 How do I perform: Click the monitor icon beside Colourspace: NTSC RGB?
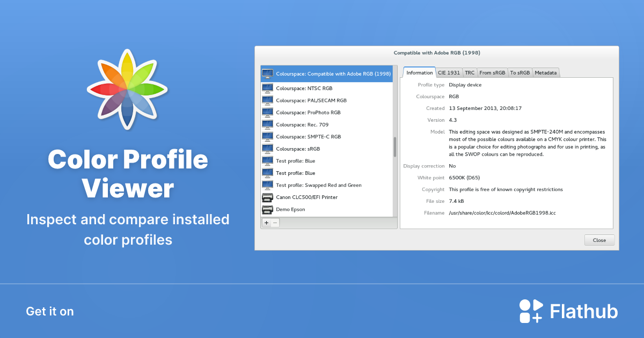point(267,88)
